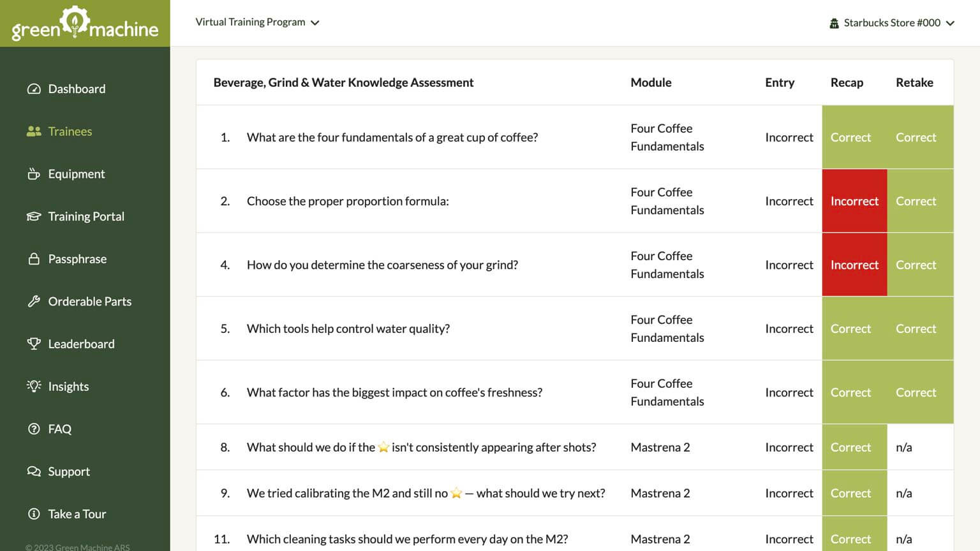Open the Dashboard gauge icon
The width and height of the screenshot is (980, 551).
[x=34, y=89]
